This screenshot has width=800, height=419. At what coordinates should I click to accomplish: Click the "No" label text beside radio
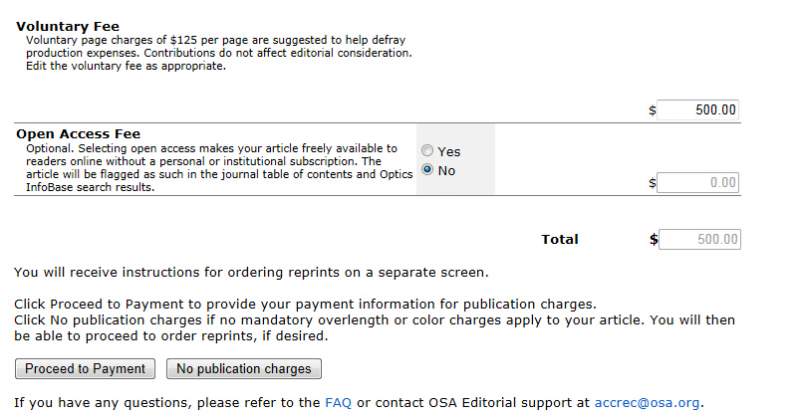[x=446, y=171]
